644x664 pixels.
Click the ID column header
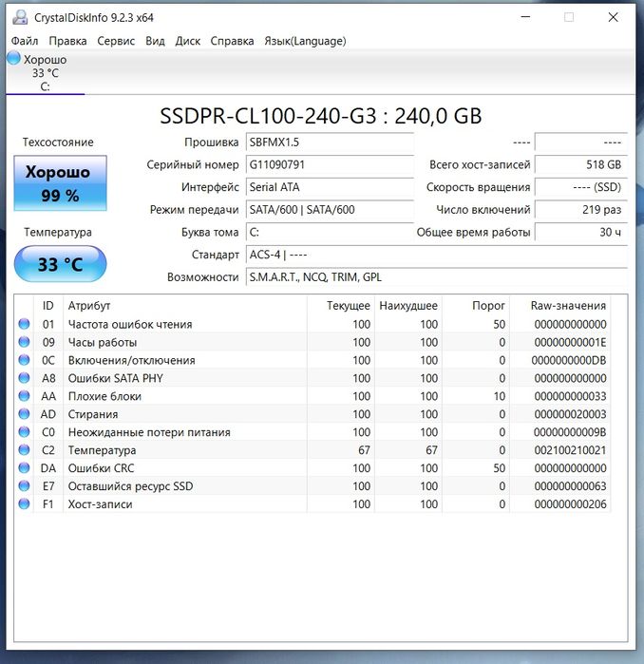point(48,305)
